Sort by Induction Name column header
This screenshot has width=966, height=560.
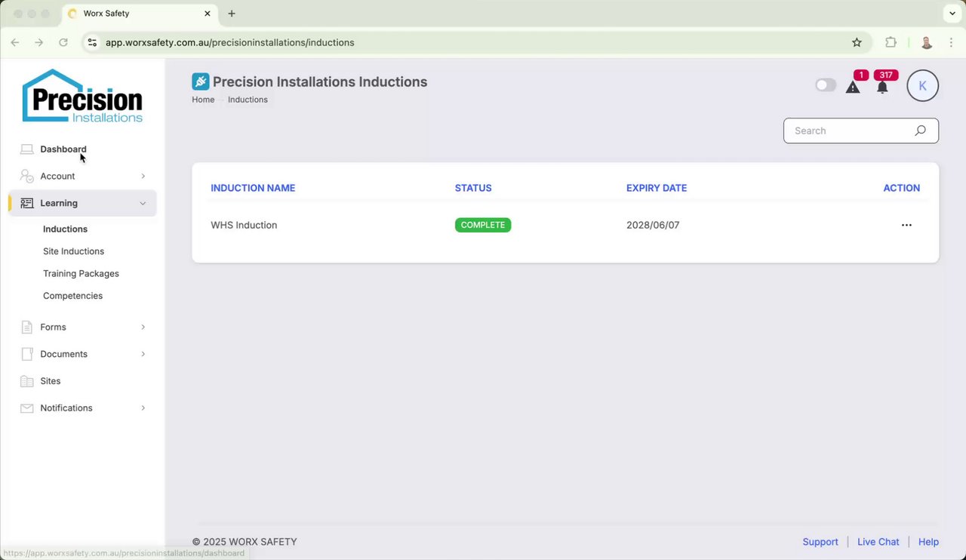(253, 188)
